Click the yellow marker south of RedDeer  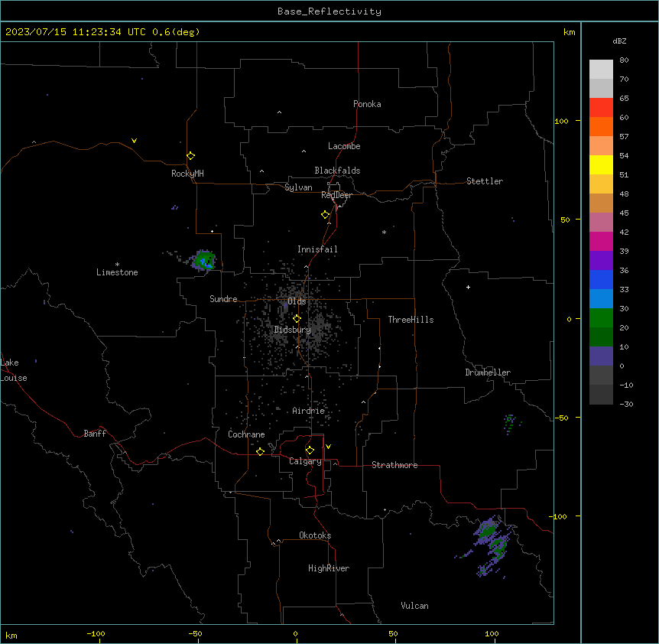click(326, 215)
